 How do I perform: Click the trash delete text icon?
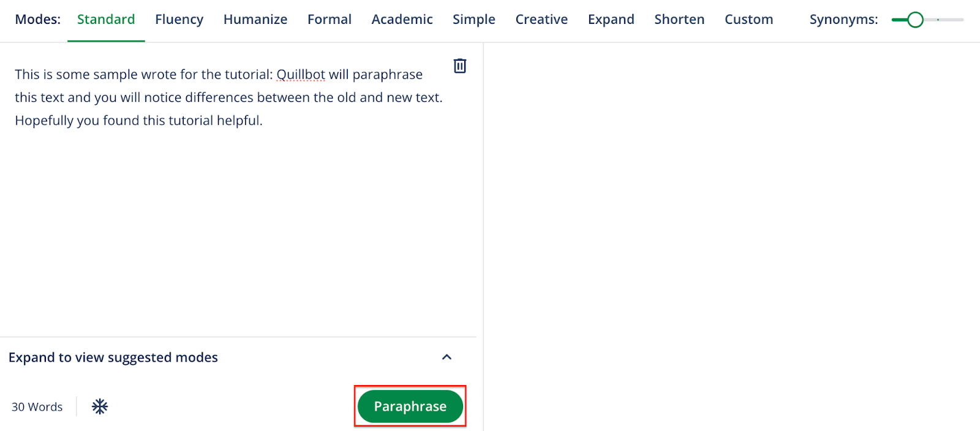click(460, 66)
